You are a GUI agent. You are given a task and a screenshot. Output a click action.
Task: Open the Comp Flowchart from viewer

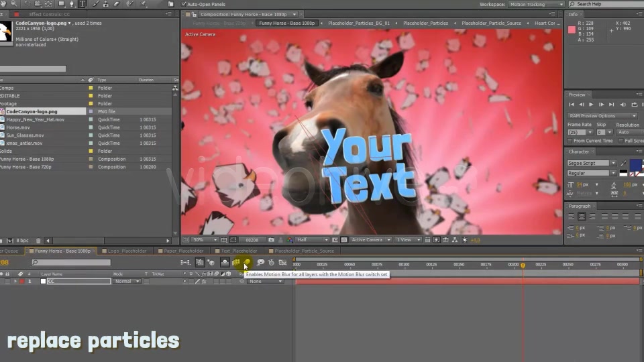pos(455,240)
